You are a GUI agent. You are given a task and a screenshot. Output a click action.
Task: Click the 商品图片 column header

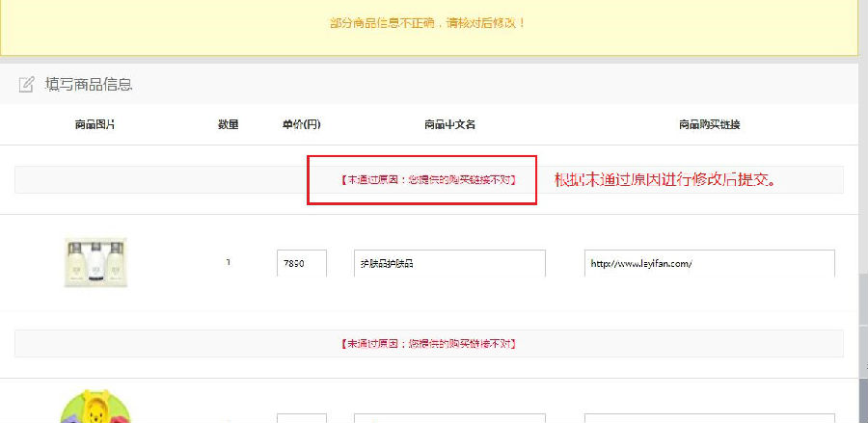(95, 124)
